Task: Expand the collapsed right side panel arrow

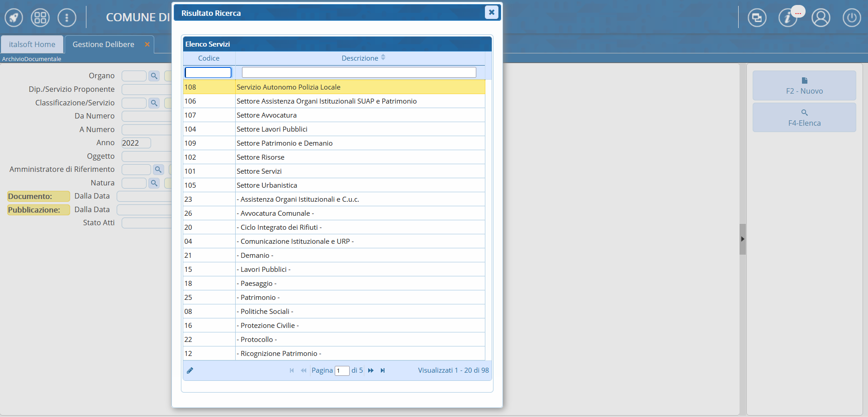Action: pyautogui.click(x=742, y=239)
